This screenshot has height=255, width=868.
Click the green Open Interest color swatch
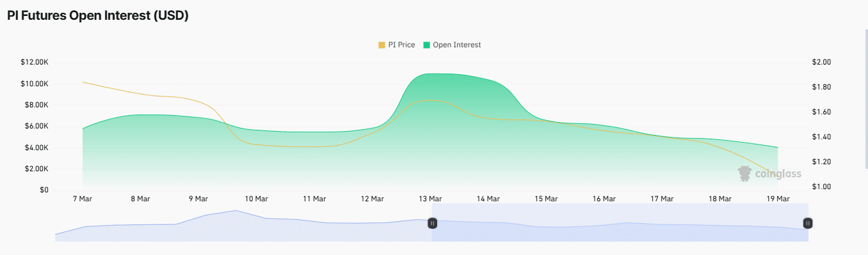click(427, 45)
